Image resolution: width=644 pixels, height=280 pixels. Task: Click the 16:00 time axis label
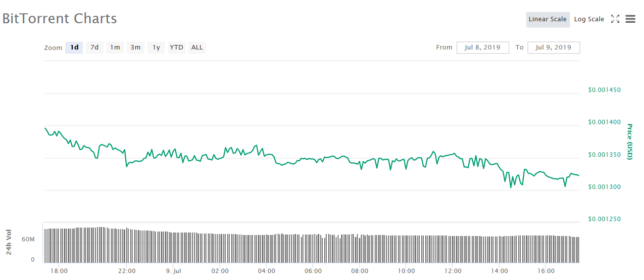point(546,271)
